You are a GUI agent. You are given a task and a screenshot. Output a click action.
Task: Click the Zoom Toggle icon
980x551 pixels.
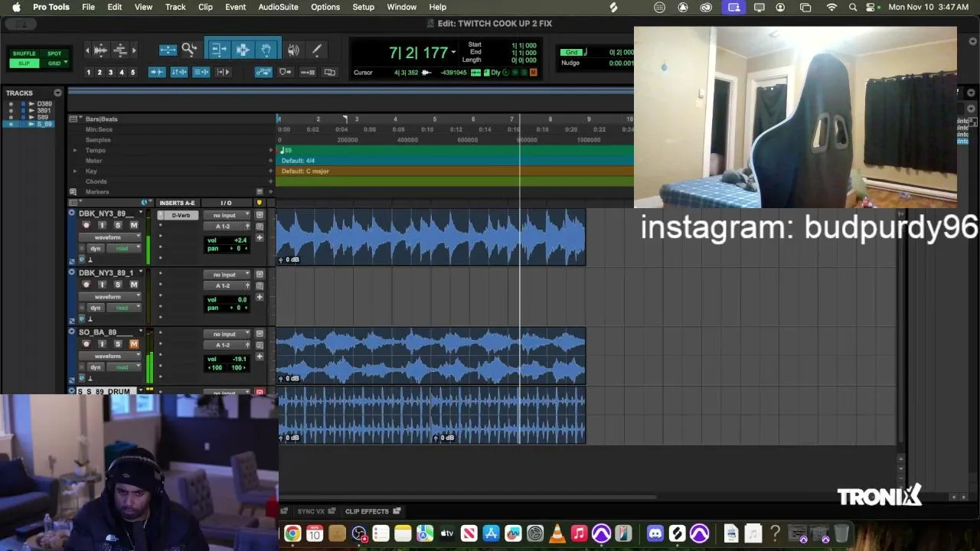coord(168,50)
